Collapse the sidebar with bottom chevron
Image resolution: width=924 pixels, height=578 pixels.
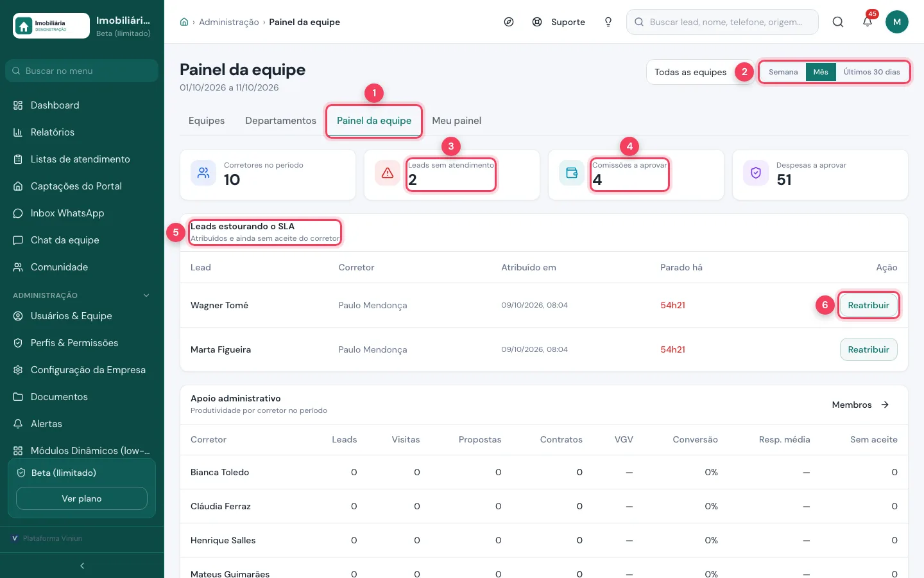click(82, 566)
